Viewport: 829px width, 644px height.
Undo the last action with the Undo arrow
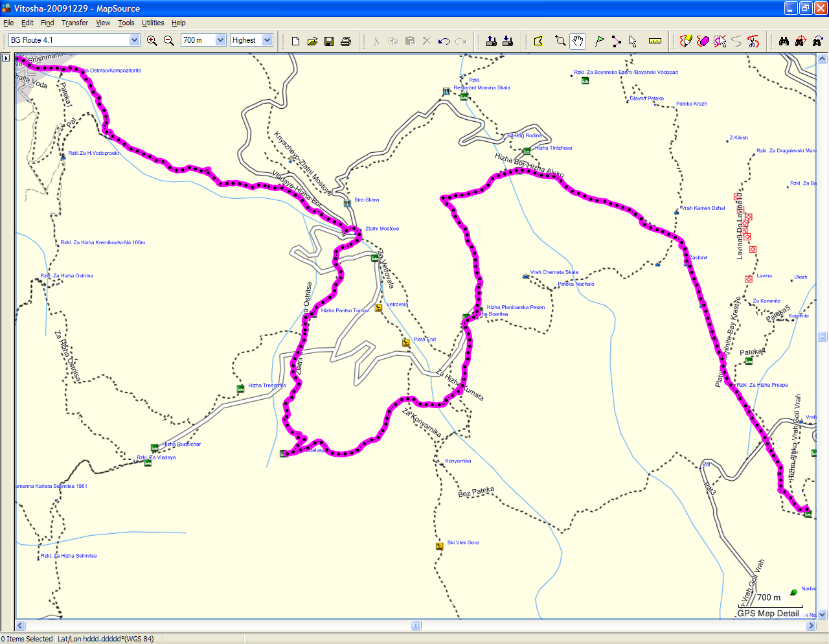[444, 41]
